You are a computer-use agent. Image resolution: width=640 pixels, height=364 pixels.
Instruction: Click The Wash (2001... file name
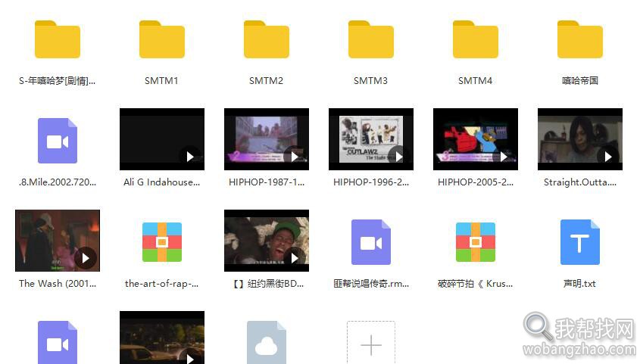(x=58, y=284)
